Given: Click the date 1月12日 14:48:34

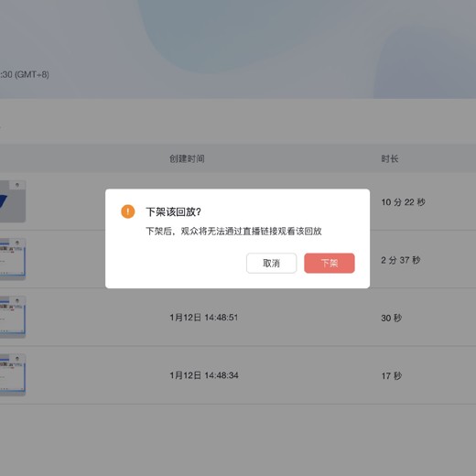Looking at the screenshot, I should pyautogui.click(x=204, y=375).
